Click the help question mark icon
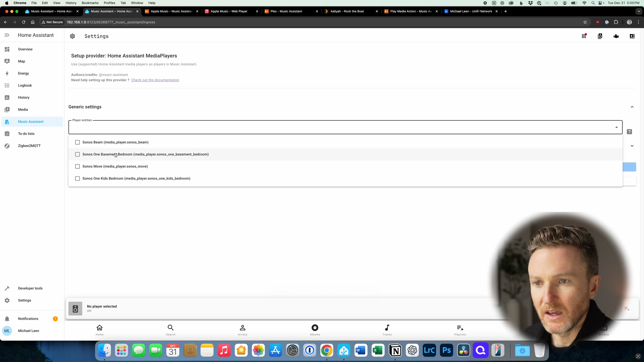The width and height of the screenshot is (644, 362). [x=629, y=132]
